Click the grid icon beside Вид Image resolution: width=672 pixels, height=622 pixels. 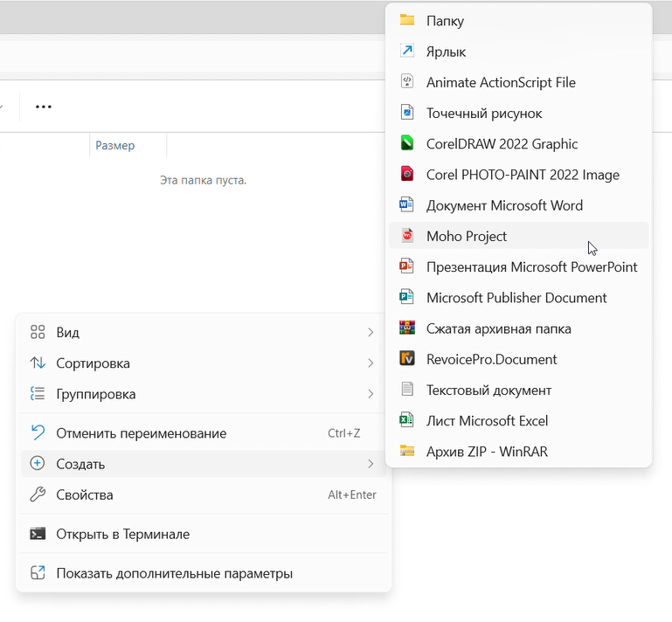tap(38, 332)
